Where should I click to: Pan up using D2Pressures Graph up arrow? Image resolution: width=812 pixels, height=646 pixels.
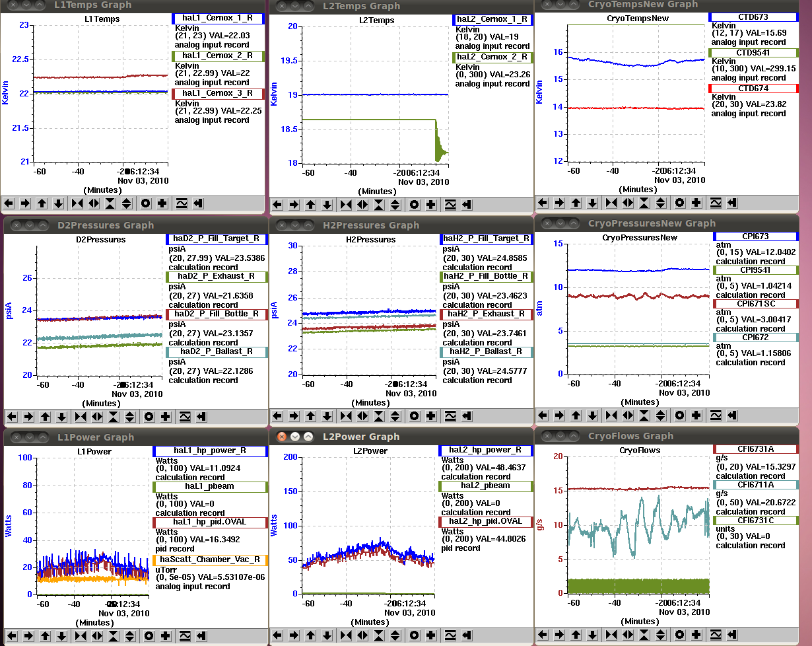click(45, 417)
